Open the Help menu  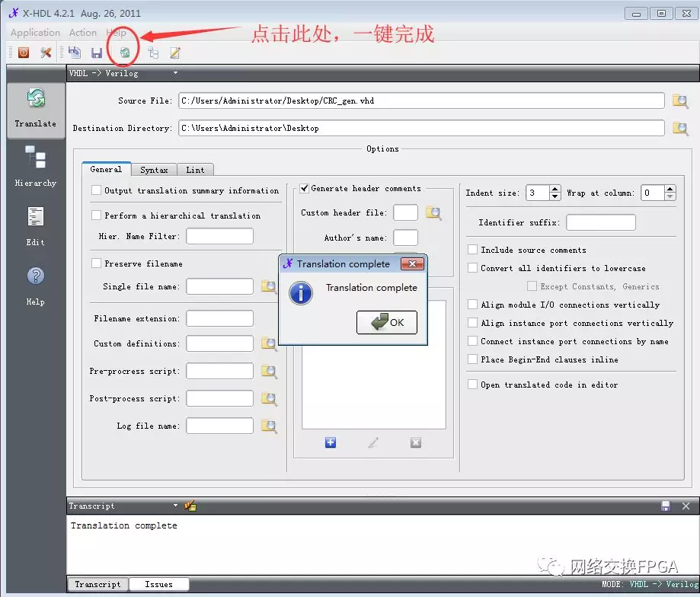116,33
